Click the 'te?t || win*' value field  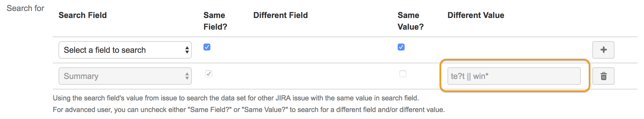point(514,76)
